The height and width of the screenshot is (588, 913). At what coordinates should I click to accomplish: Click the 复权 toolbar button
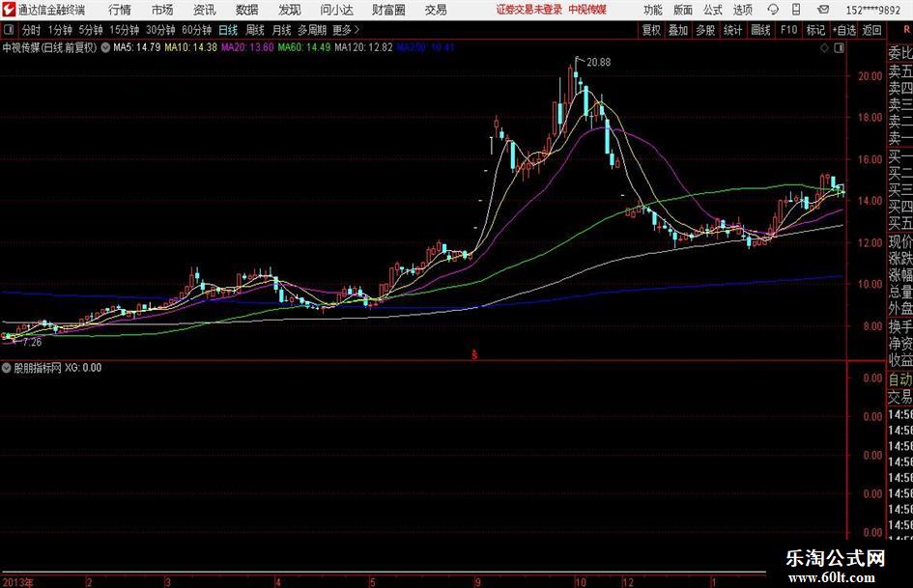pos(651,30)
